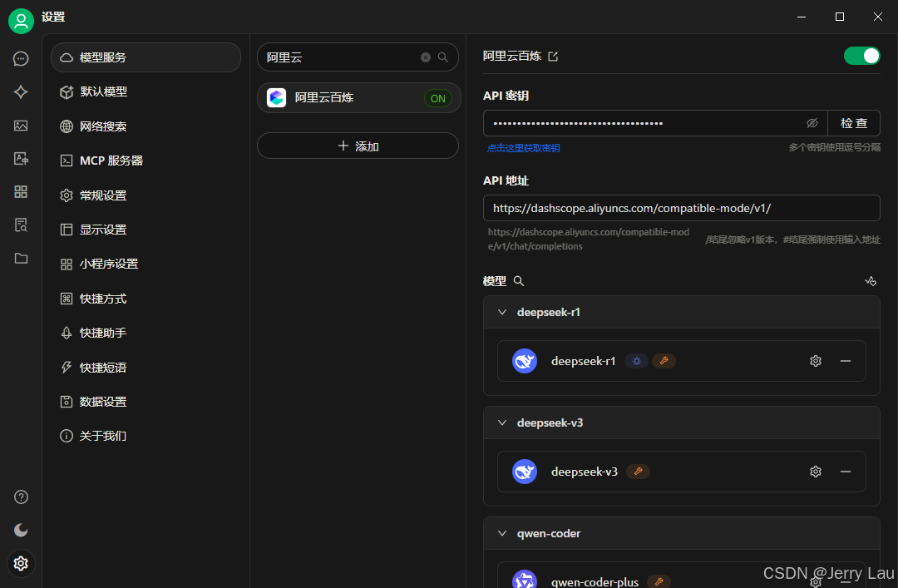
Task: Select 显示设置 settings menu
Action: pos(146,230)
